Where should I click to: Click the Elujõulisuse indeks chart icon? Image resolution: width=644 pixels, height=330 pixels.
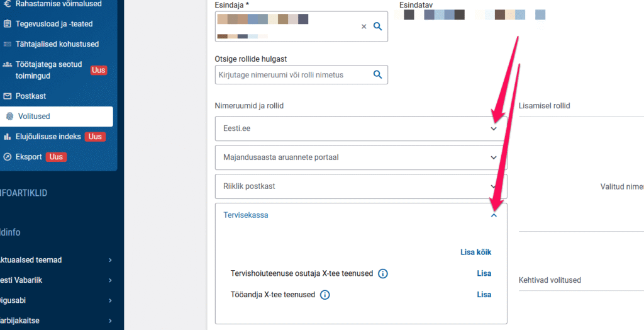[7, 137]
